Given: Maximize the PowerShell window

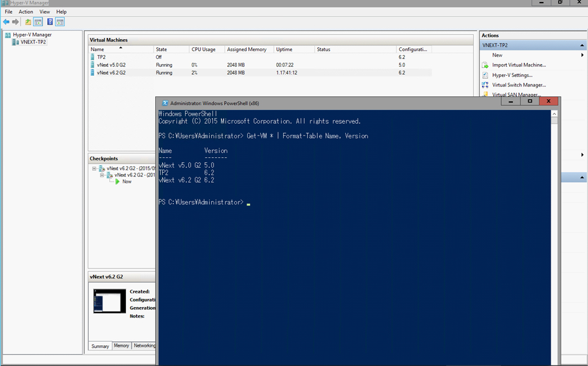Looking at the screenshot, I should click(530, 101).
